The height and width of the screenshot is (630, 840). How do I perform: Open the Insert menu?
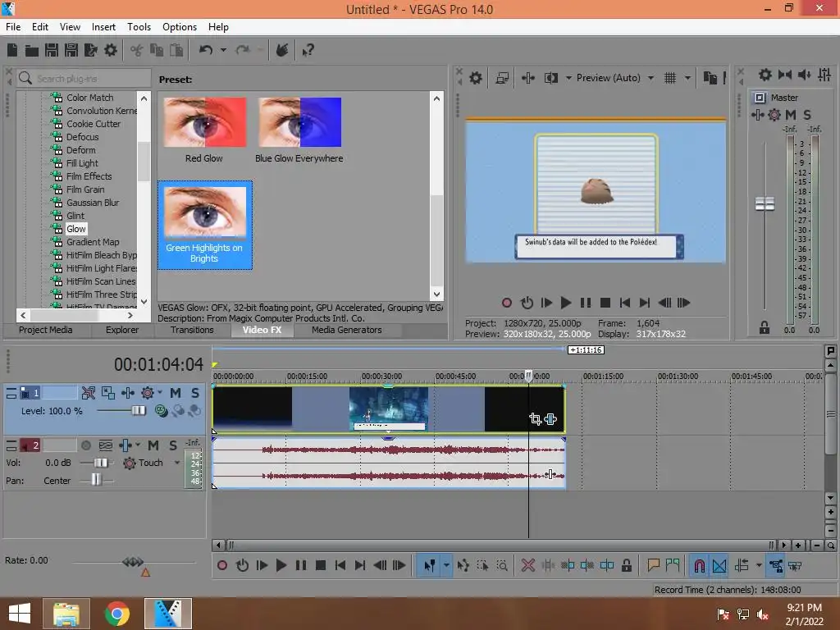point(103,27)
